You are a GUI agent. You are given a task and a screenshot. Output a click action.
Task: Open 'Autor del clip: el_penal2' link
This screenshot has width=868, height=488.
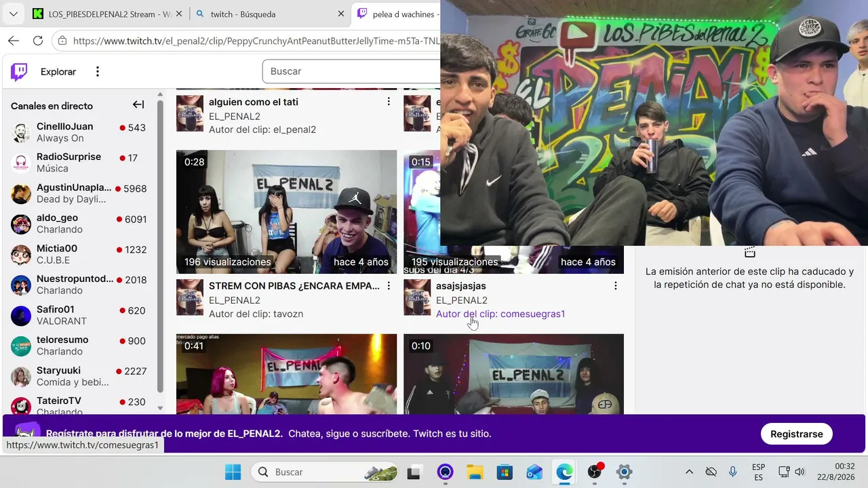pos(262,129)
